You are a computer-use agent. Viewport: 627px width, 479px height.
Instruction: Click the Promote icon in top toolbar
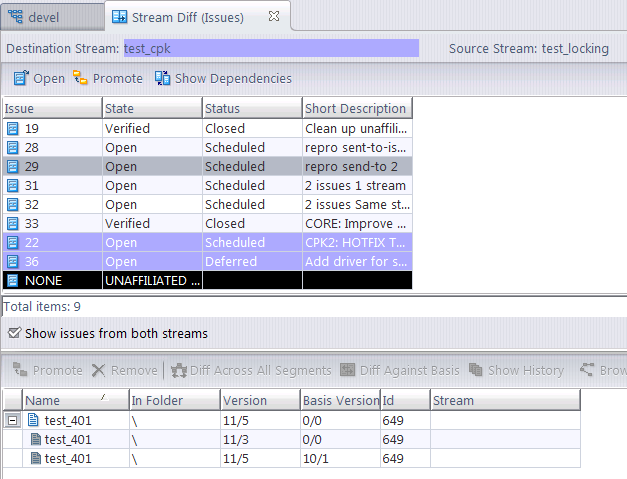pos(80,78)
